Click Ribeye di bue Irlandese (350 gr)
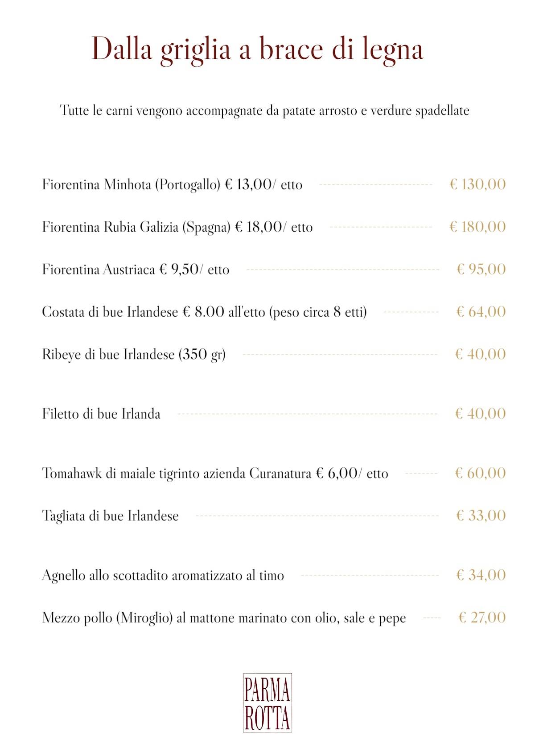This screenshot has width=535, height=756. (134, 355)
